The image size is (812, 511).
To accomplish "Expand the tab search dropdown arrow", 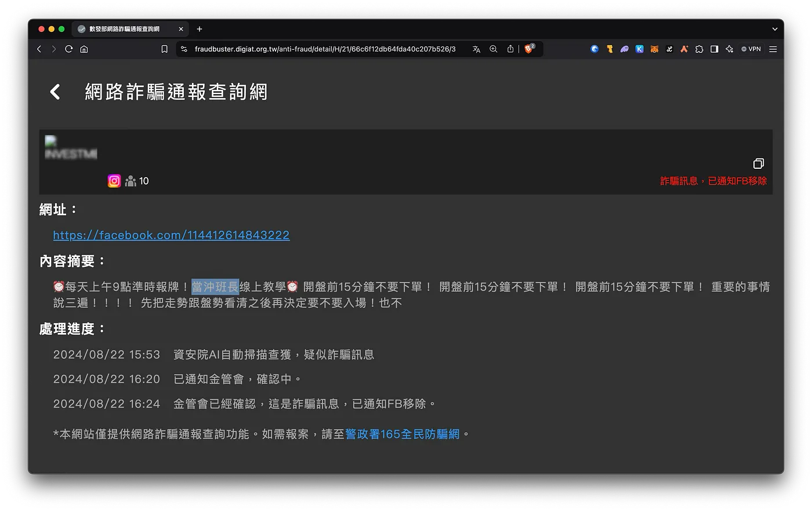I will click(x=775, y=29).
